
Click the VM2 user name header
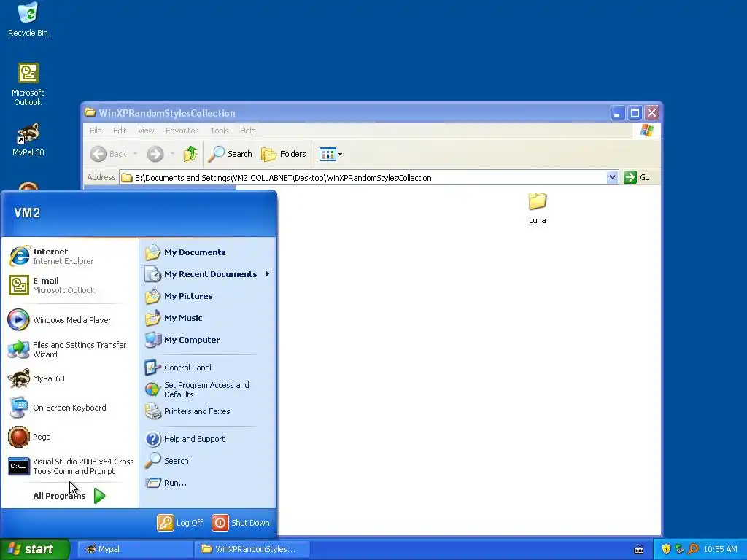tap(27, 213)
